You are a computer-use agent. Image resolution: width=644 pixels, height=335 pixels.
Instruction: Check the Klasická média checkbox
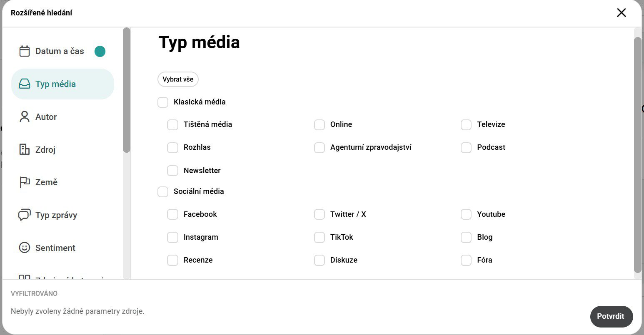[163, 102]
